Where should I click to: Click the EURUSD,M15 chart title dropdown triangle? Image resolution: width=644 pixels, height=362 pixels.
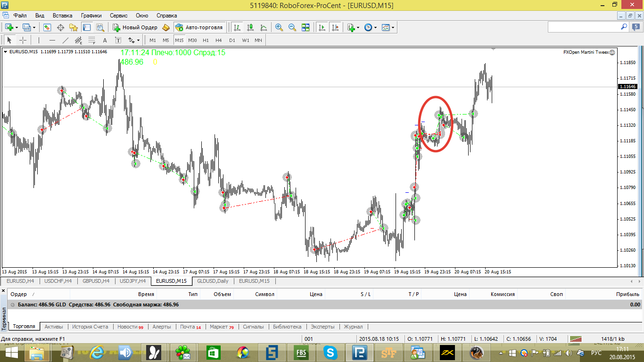click(x=6, y=52)
